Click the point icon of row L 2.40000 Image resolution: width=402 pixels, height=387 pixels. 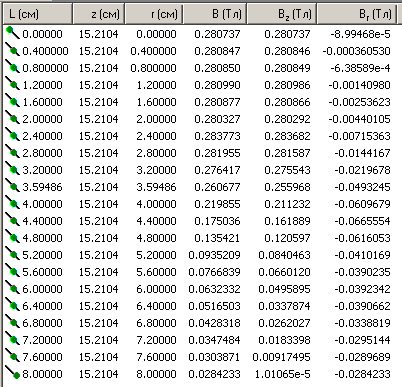[12, 135]
